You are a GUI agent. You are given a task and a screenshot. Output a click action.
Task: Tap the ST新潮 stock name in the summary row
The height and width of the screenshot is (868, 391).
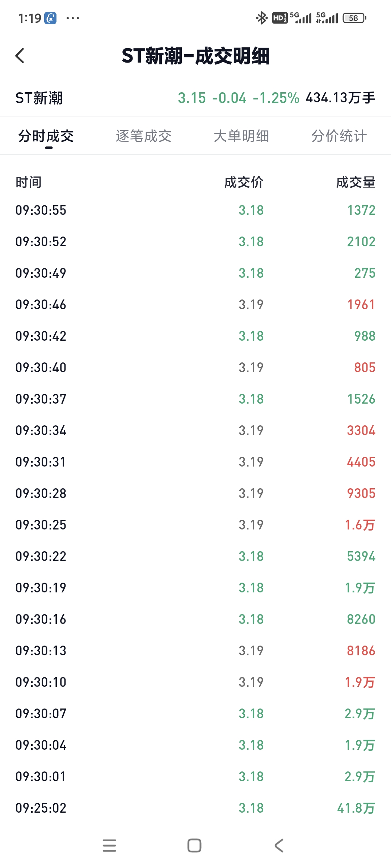pyautogui.click(x=39, y=98)
